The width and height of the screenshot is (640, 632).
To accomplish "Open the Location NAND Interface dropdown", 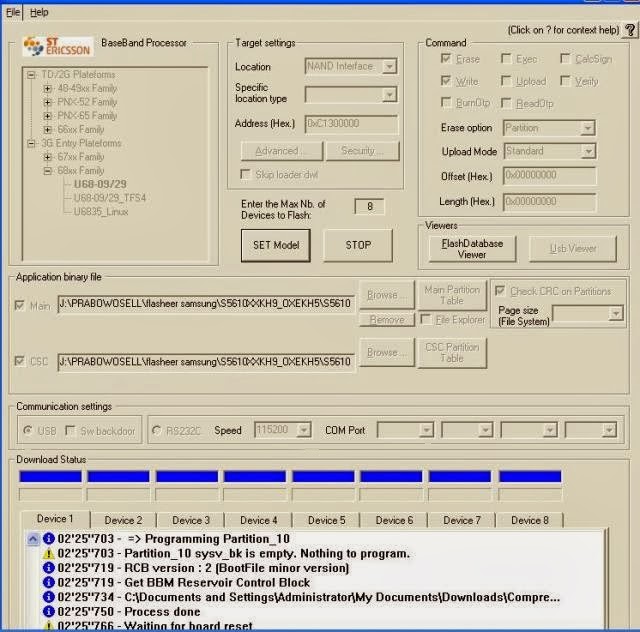I will (389, 66).
